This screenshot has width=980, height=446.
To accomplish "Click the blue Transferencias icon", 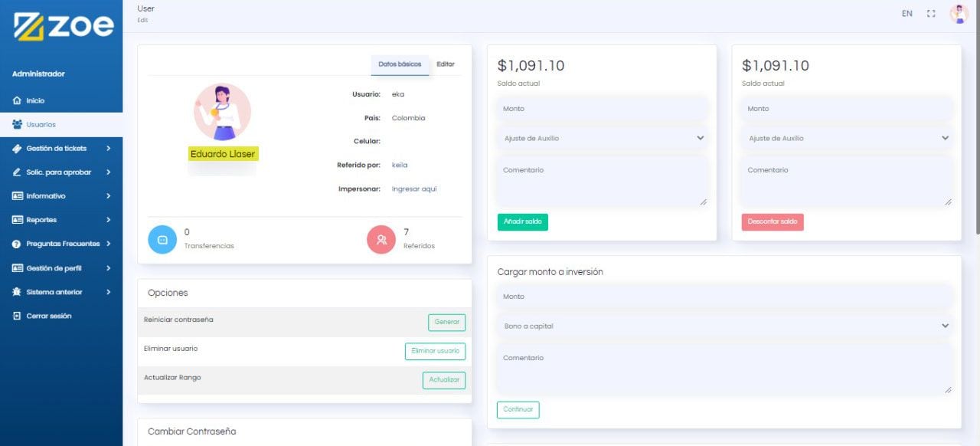I will coord(162,239).
